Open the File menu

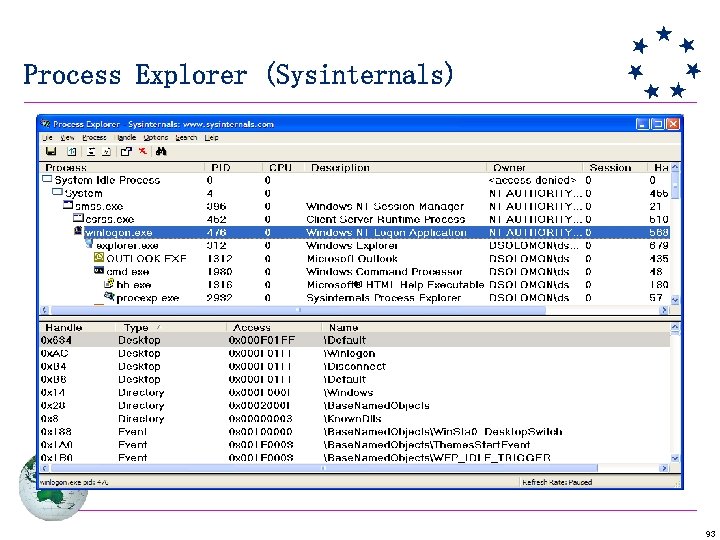click(x=47, y=137)
